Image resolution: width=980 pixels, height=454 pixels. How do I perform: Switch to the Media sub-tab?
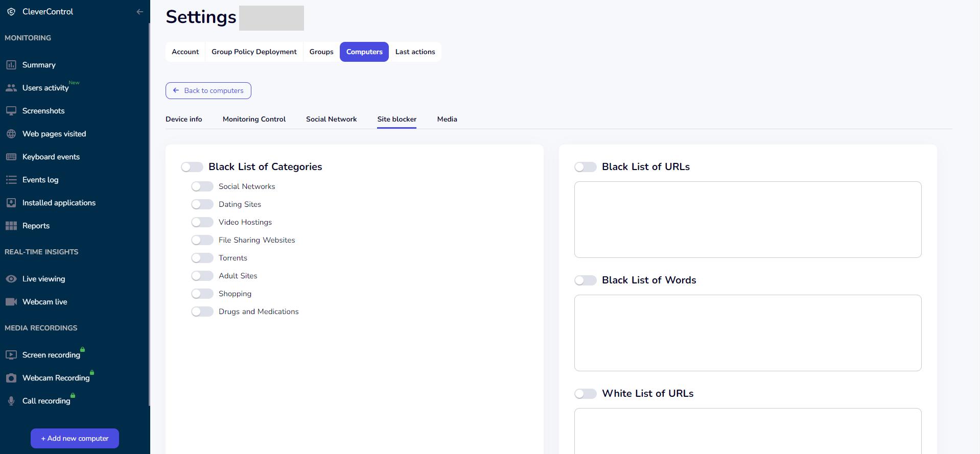[447, 119]
